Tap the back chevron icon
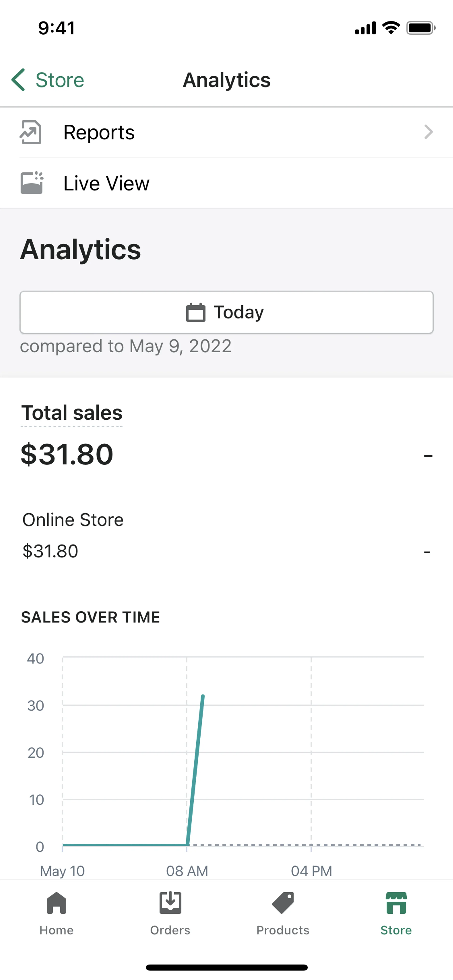 click(18, 80)
